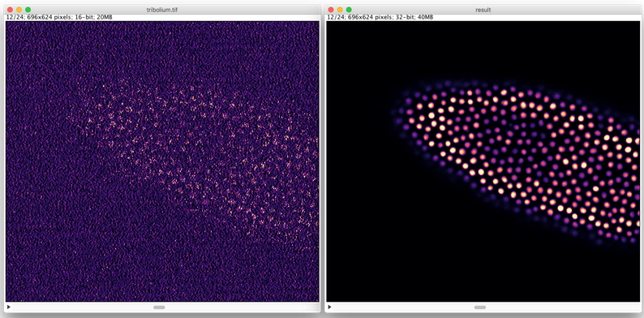The height and width of the screenshot is (318, 644).
Task: Close the tribolium.tif window
Action: coord(10,10)
